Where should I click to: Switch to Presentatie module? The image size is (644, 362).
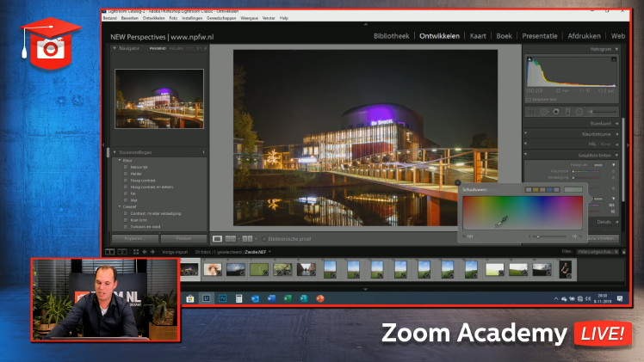[x=540, y=36]
